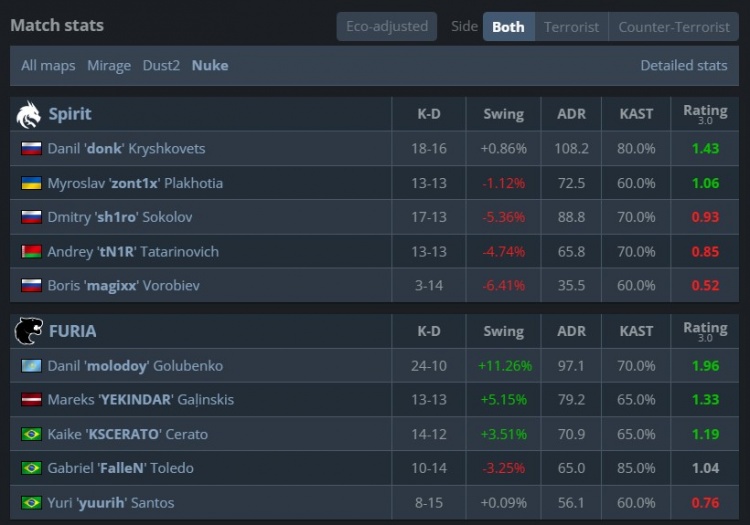Switch side filter to Terrorist
The width and height of the screenshot is (750, 525).
pyautogui.click(x=572, y=27)
